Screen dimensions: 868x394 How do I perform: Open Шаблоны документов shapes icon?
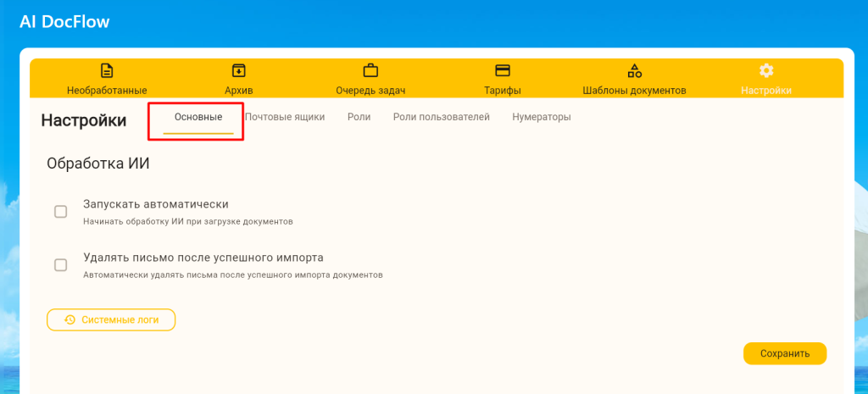pyautogui.click(x=634, y=70)
